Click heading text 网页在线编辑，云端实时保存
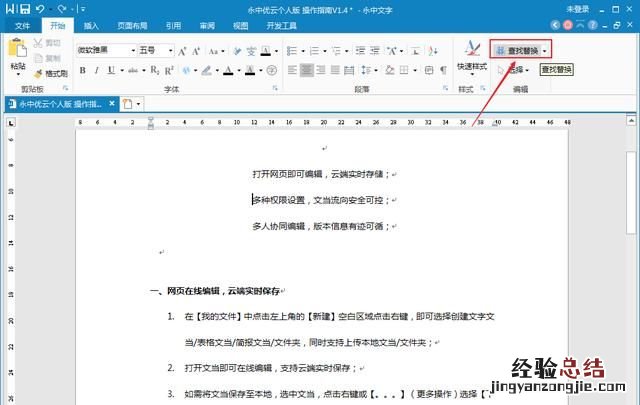Viewport: 640px width, 405px height. [223, 291]
